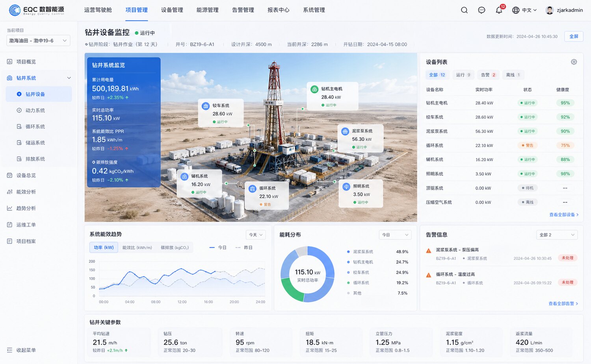Filter device list by 告警 status
Screen dimensions: 591x364
(x=489, y=75)
